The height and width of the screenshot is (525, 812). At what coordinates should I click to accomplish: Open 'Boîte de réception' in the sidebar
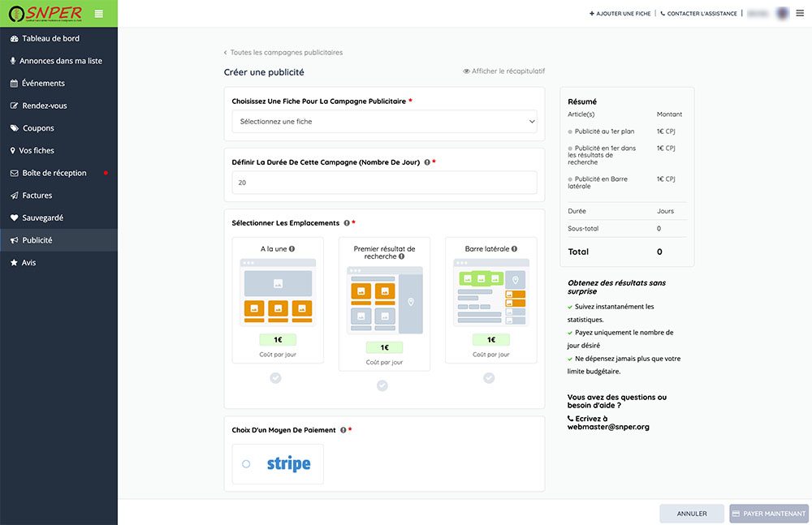point(54,173)
